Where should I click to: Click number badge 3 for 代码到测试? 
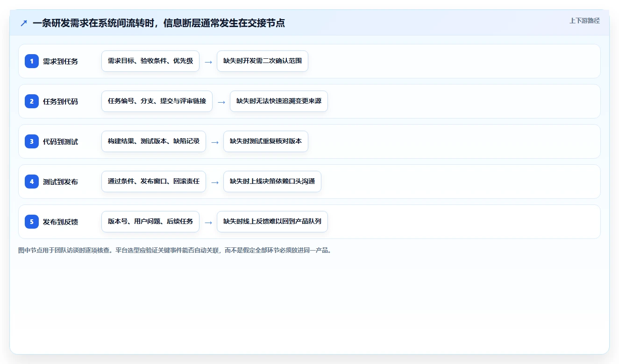coord(32,141)
